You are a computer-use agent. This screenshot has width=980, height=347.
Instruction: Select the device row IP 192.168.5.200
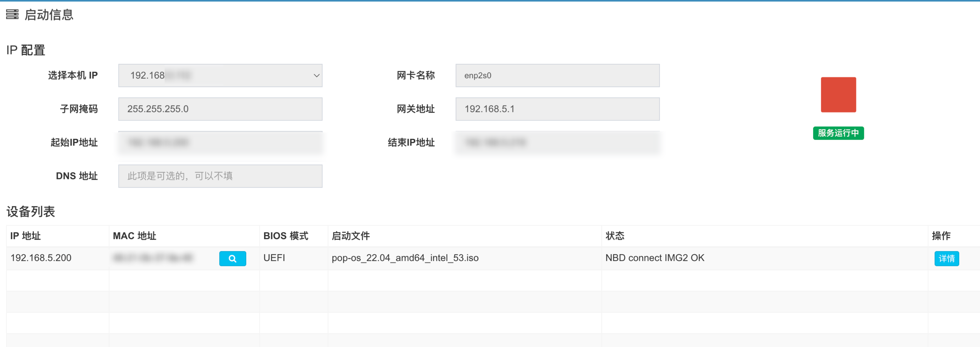point(41,258)
